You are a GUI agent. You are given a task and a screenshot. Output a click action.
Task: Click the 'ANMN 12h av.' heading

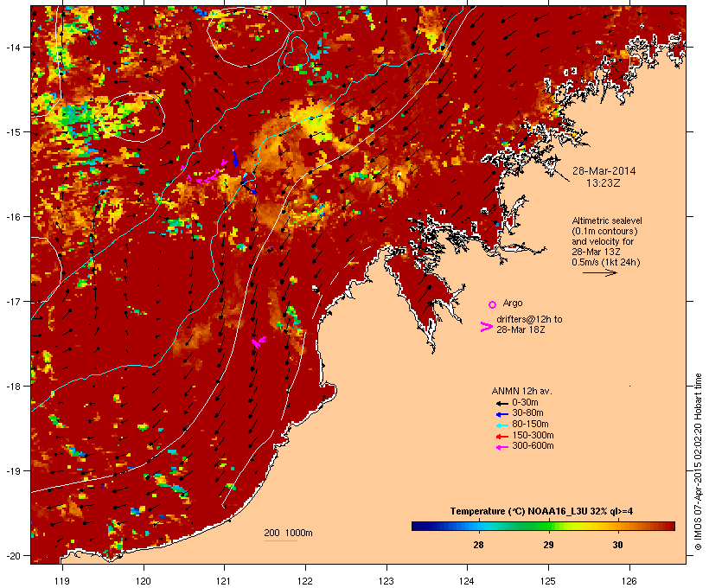pyautogui.click(x=521, y=391)
